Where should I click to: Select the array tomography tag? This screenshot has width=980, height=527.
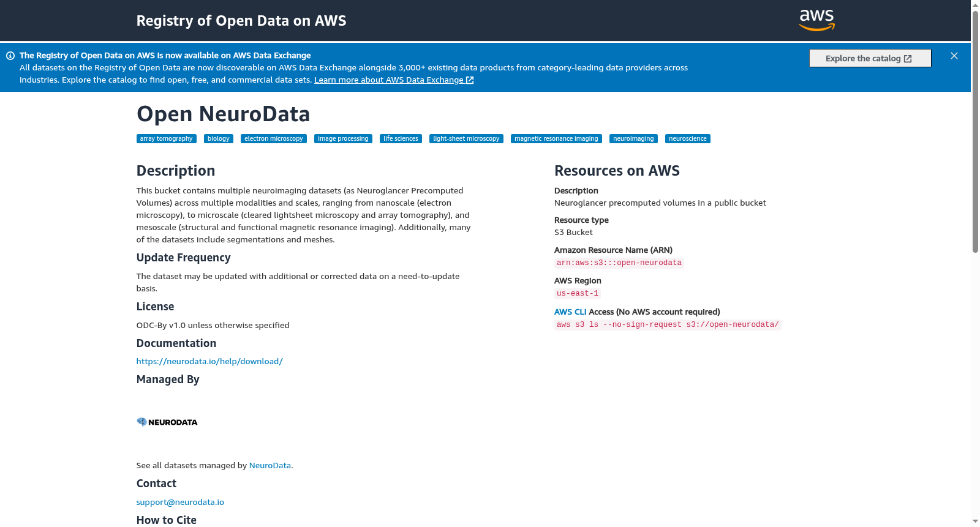166,138
